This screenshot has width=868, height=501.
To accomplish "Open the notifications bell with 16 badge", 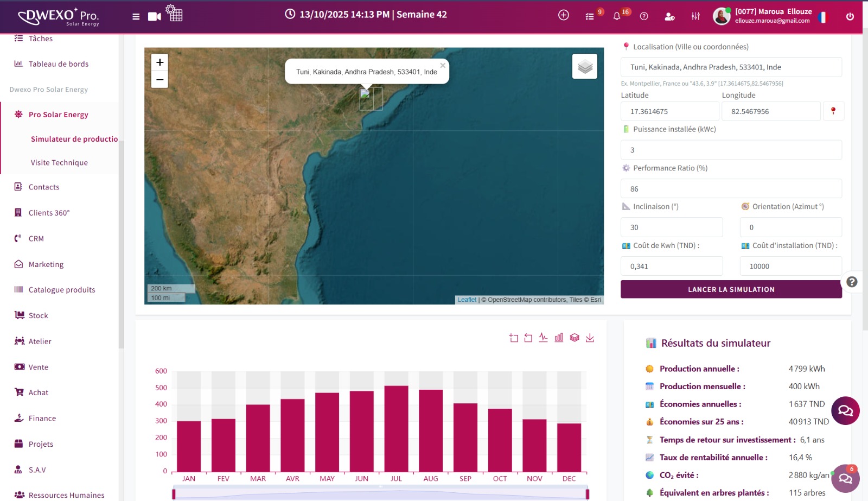I will 617,16.
